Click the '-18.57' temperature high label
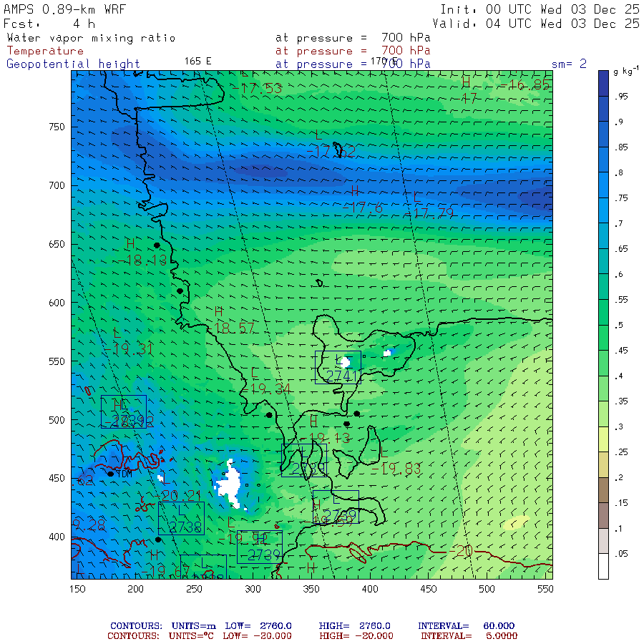 tap(231, 328)
